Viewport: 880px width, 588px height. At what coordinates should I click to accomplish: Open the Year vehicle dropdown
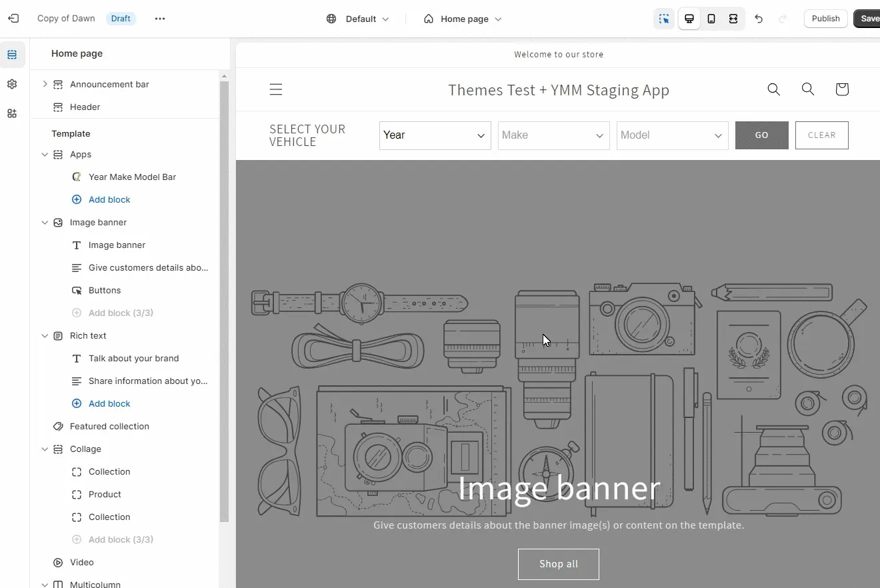coord(435,135)
